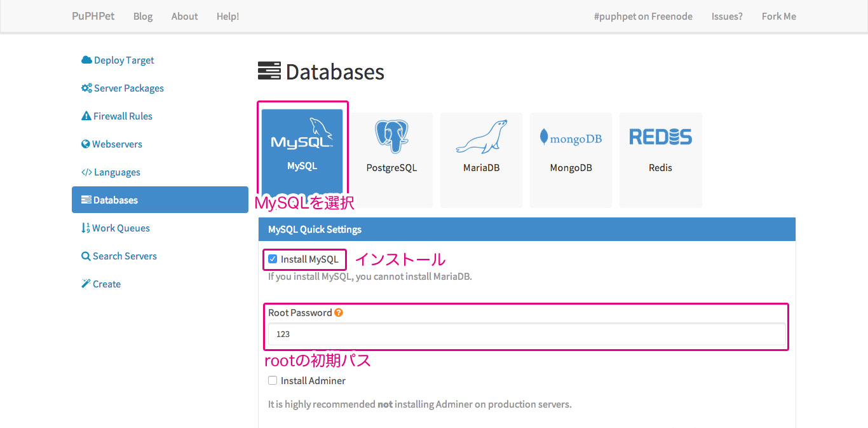Open the Issues? navbar link

pyautogui.click(x=727, y=17)
